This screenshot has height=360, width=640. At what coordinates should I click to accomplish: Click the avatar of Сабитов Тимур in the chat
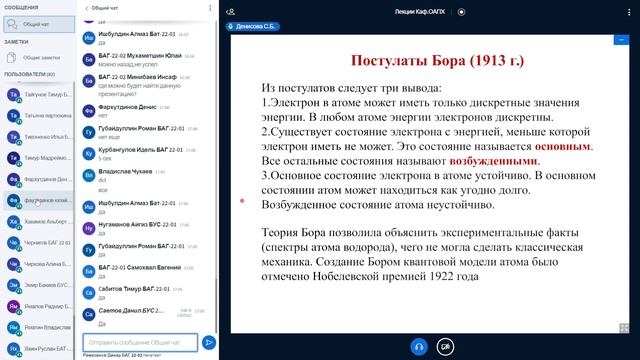pos(89,293)
